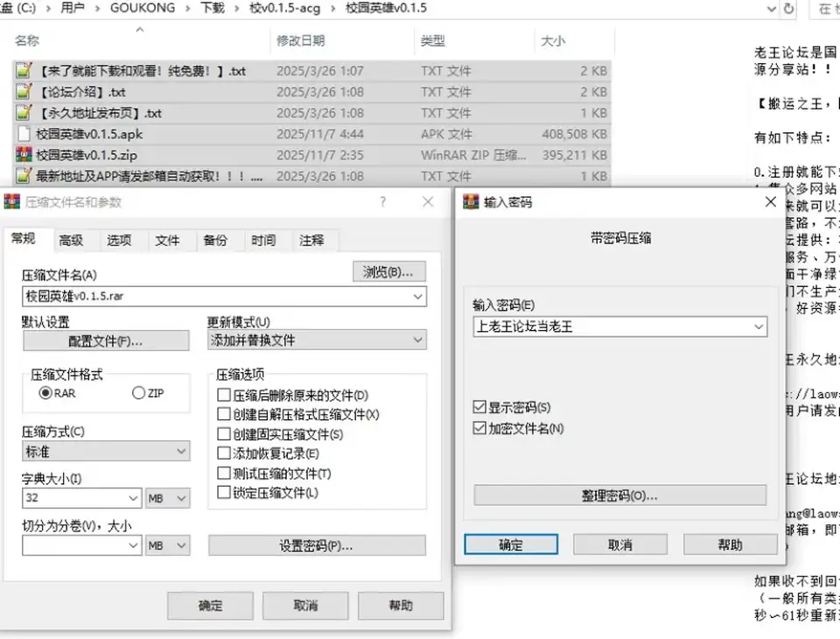
Task: Enable 测试压缩的文件 checkbox
Action: point(223,473)
